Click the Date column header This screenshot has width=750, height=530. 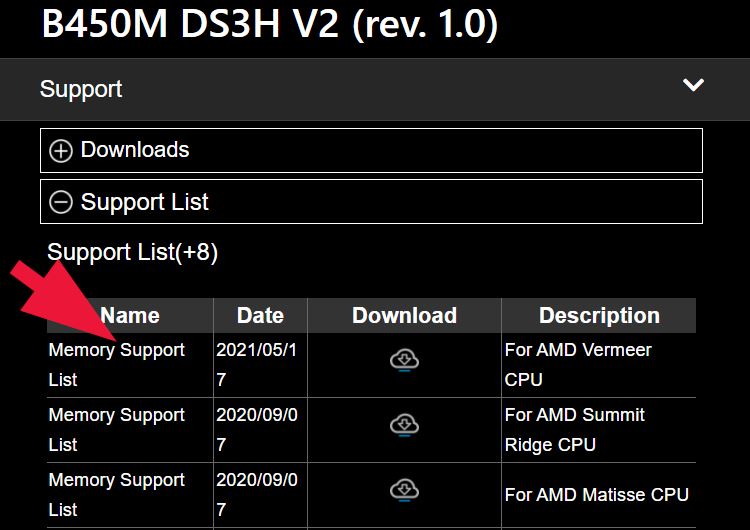coord(260,316)
